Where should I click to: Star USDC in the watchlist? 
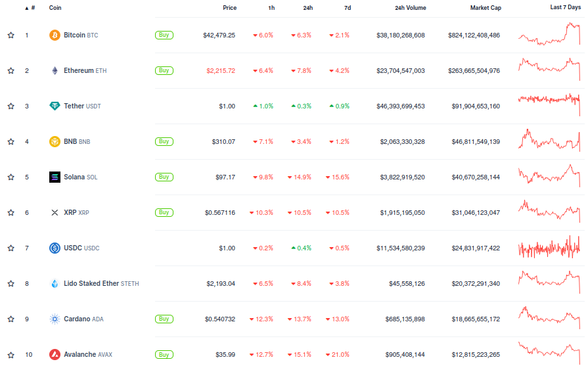[11, 248]
